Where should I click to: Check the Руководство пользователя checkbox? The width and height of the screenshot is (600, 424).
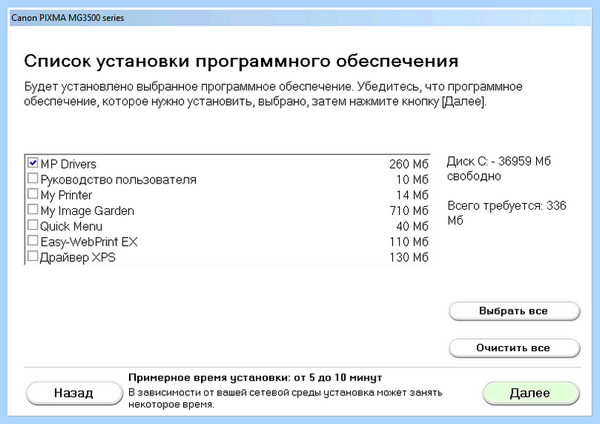point(33,178)
